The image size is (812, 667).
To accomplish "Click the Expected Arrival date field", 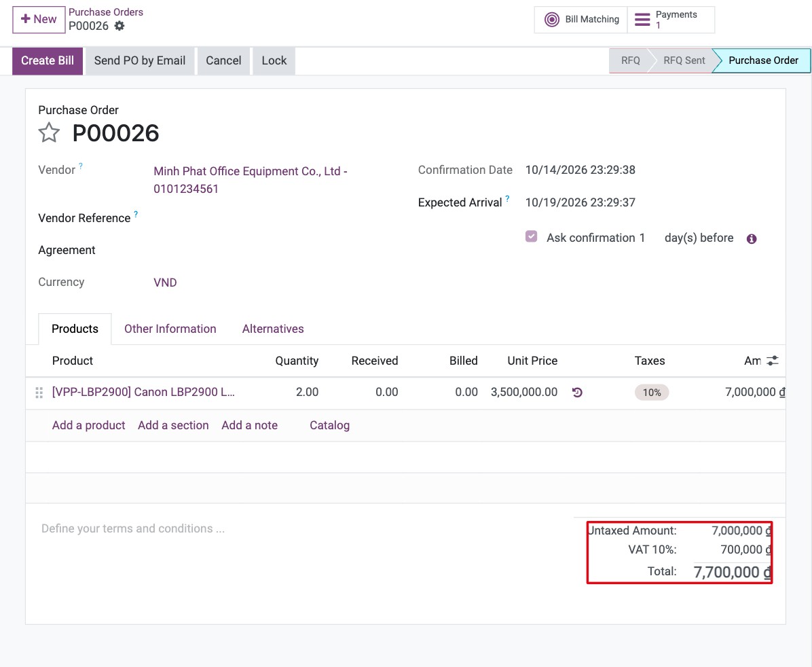I will click(580, 202).
